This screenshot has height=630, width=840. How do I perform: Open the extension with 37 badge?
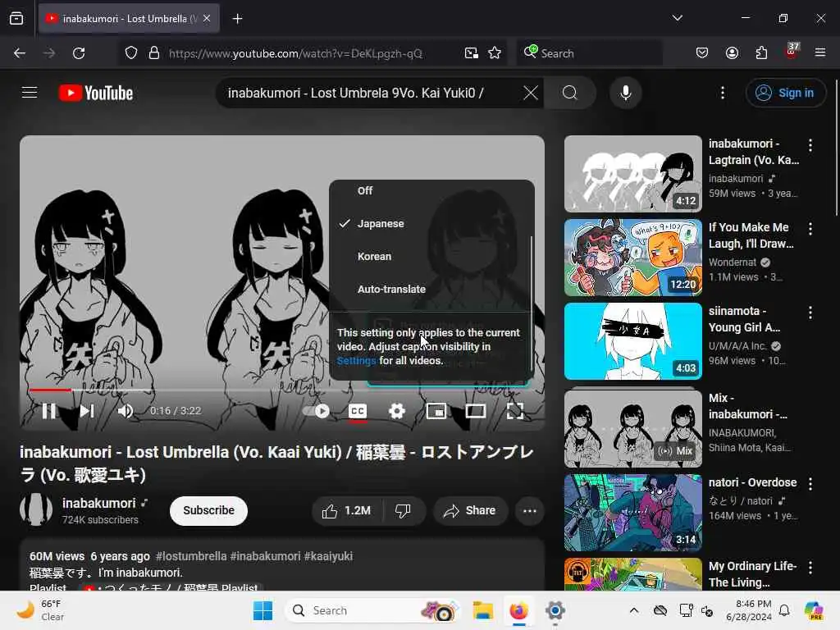(792, 52)
